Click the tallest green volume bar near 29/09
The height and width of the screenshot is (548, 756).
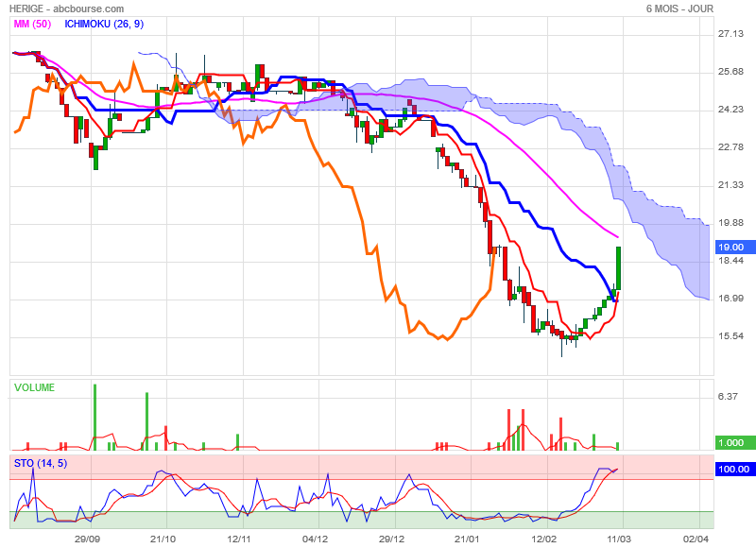point(95,418)
